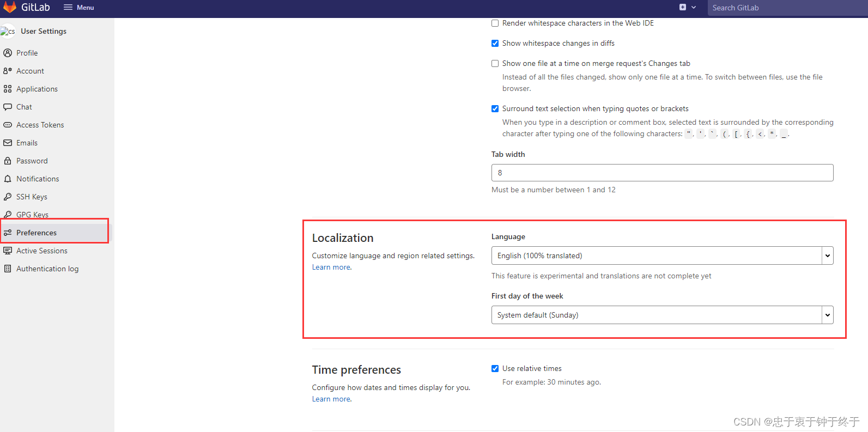
Task: Click the Access Tokens icon
Action: click(x=8, y=125)
